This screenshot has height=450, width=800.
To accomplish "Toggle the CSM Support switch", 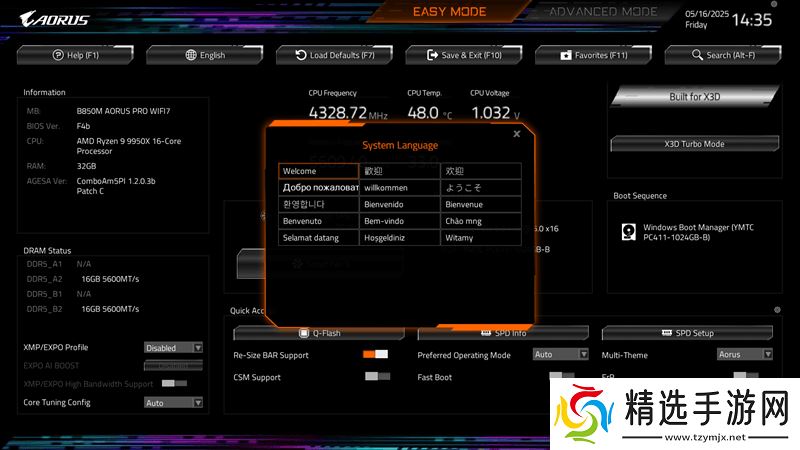I will [377, 376].
